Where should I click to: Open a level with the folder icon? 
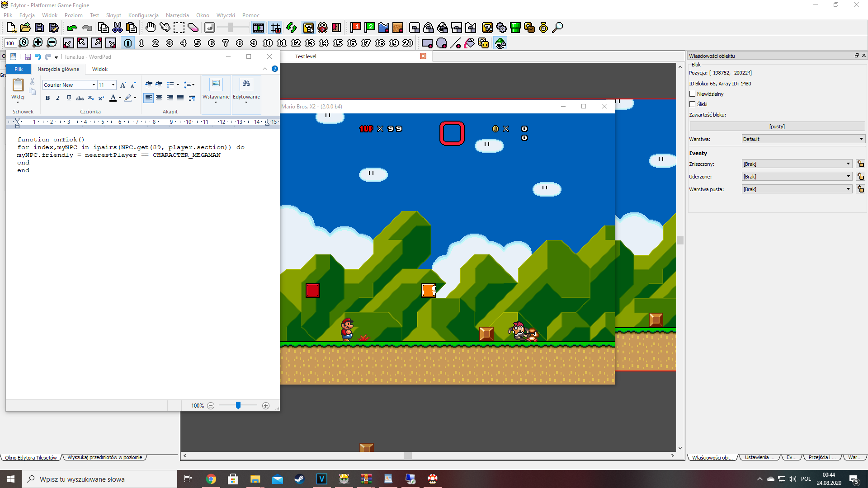coord(25,28)
